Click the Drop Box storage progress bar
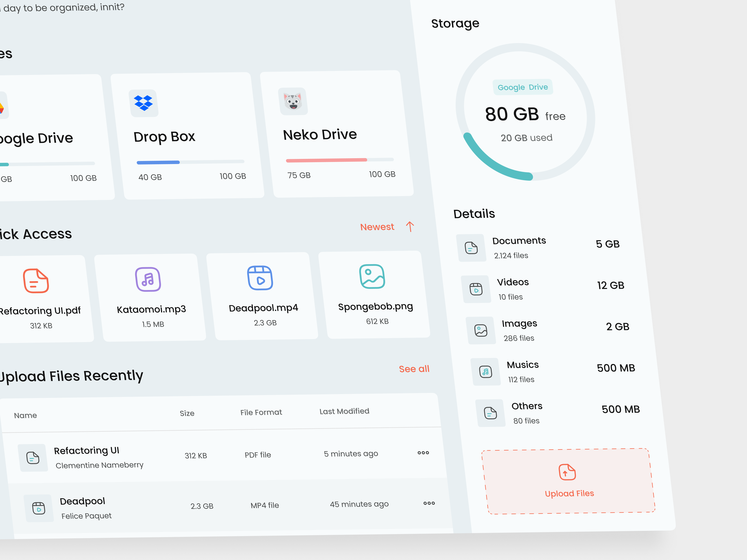This screenshot has width=747, height=560. pyautogui.click(x=190, y=162)
